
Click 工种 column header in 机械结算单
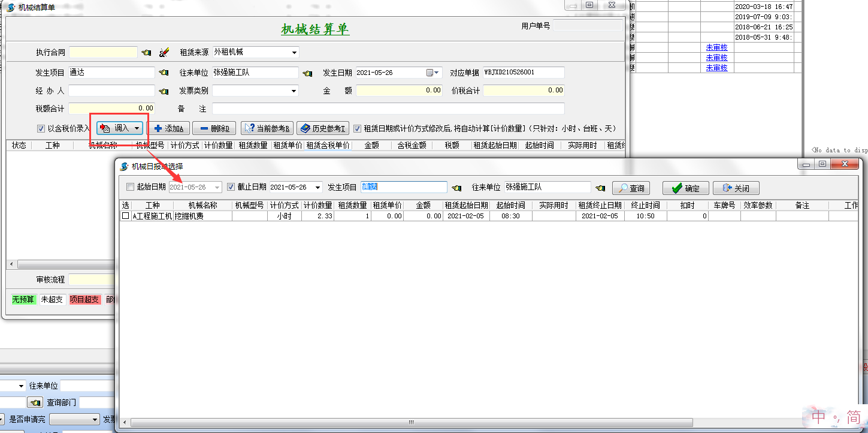(52, 145)
